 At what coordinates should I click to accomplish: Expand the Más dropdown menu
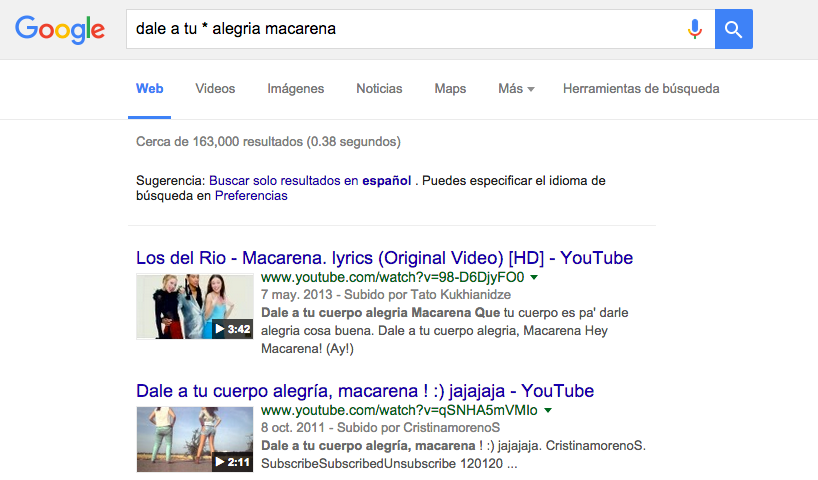coord(516,89)
